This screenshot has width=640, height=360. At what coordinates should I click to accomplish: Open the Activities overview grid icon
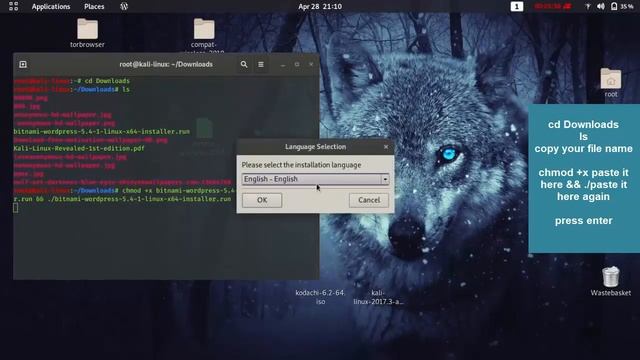13,6
